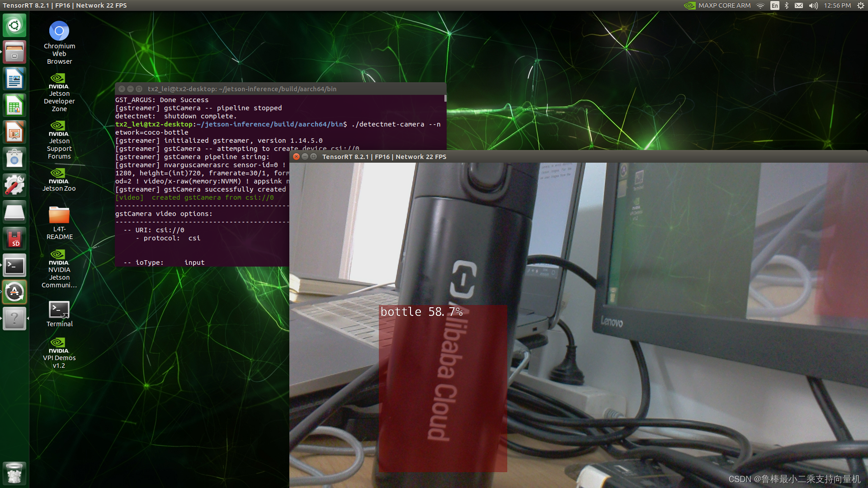This screenshot has width=868, height=488.
Task: Open the system session gear menu
Action: (x=860, y=5)
